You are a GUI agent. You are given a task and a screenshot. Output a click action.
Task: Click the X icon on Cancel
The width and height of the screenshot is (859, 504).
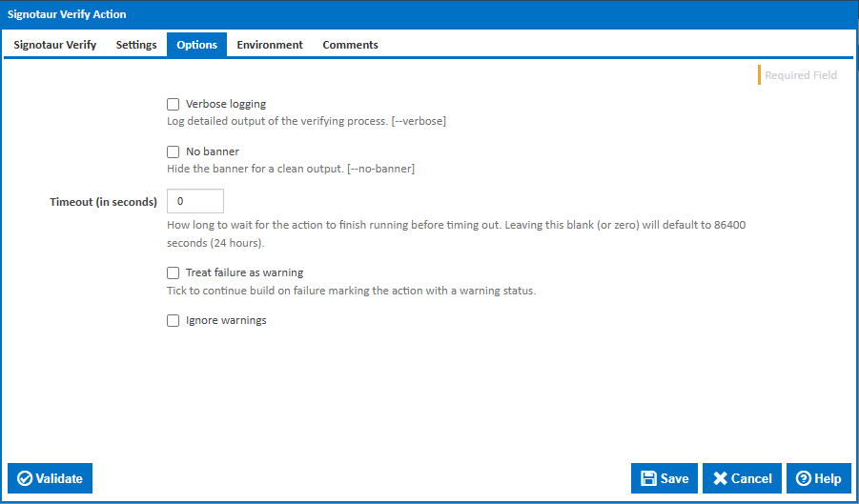(721, 478)
